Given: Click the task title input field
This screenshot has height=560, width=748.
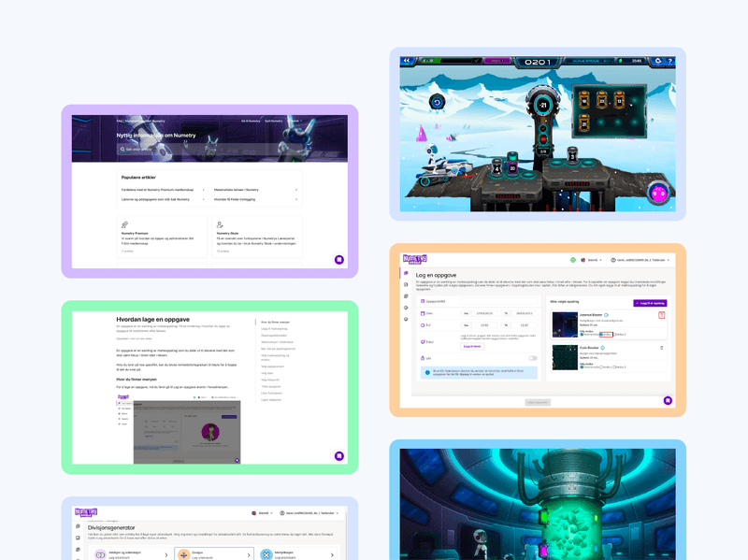Looking at the screenshot, I should click(x=499, y=301).
